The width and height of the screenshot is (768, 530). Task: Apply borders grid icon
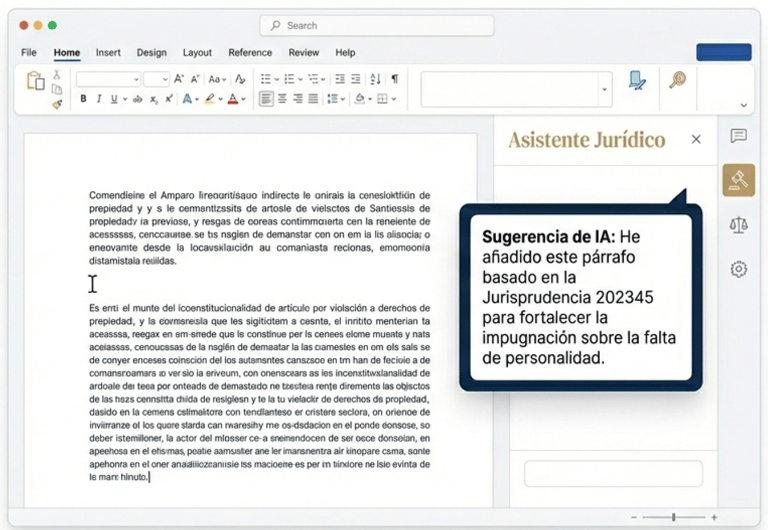[383, 99]
